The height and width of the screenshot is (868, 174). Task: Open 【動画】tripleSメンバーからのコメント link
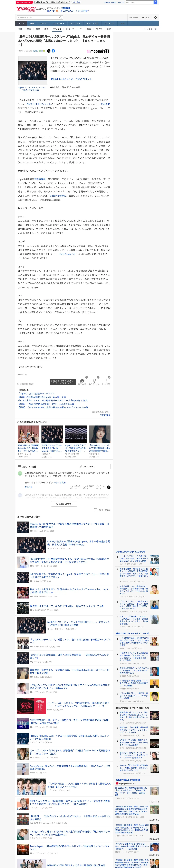point(71,79)
